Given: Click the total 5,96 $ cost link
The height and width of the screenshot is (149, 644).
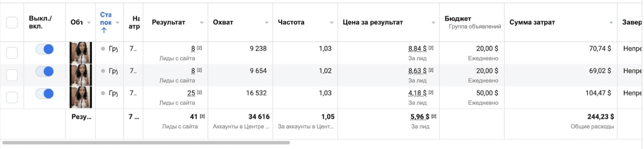Looking at the screenshot, I should pyautogui.click(x=420, y=117).
